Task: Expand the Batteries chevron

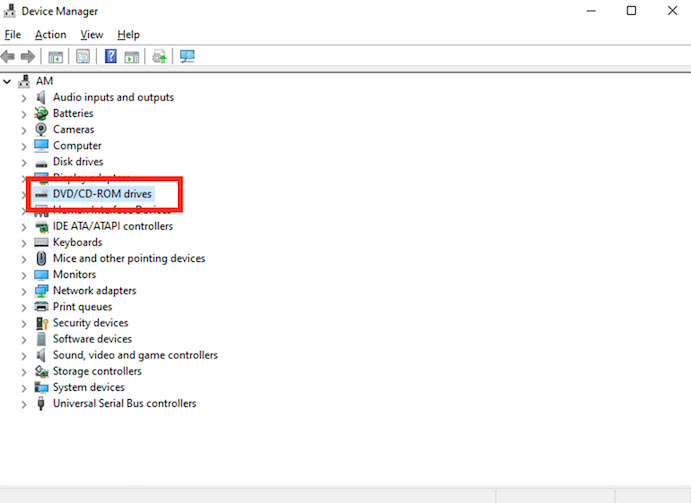Action: coord(24,114)
